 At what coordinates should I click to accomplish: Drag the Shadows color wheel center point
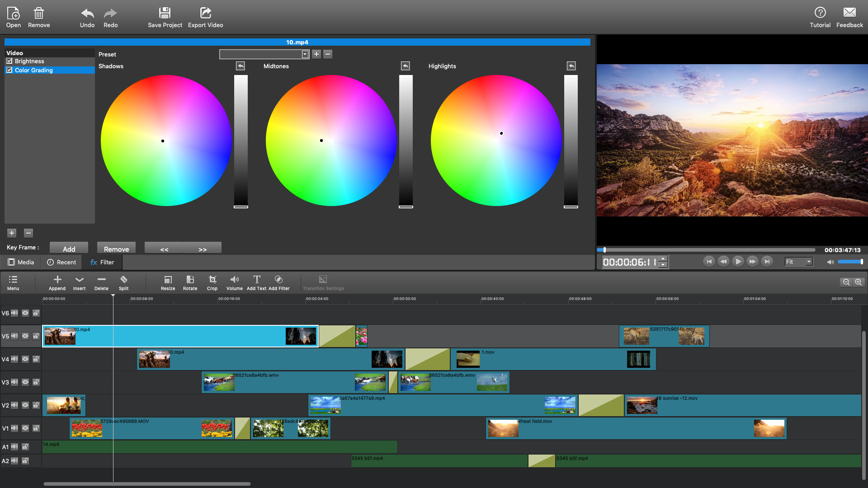165,141
